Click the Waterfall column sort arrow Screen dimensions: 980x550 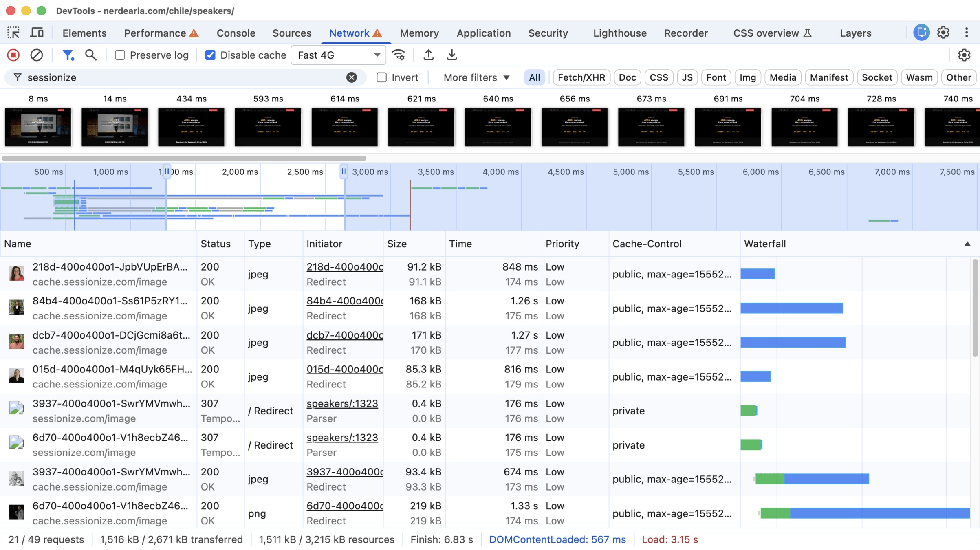tap(967, 244)
